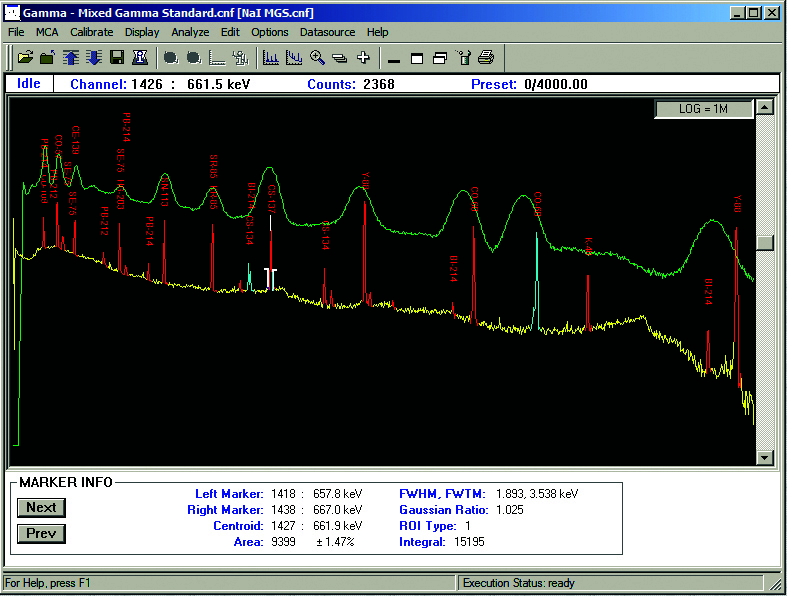The height and width of the screenshot is (596, 787).
Task: Click the vertical scrollbar thumb beside the spectrum
Action: coord(764,243)
